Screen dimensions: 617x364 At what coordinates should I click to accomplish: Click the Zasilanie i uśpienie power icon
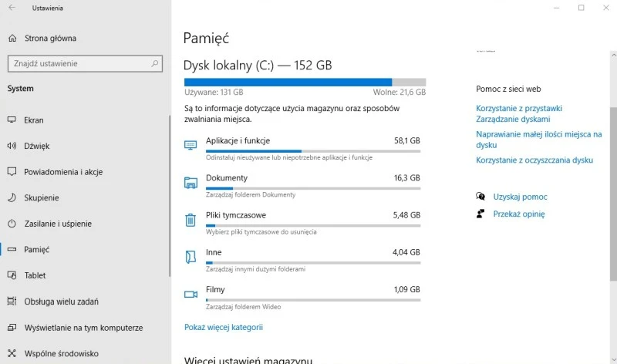click(x=12, y=224)
